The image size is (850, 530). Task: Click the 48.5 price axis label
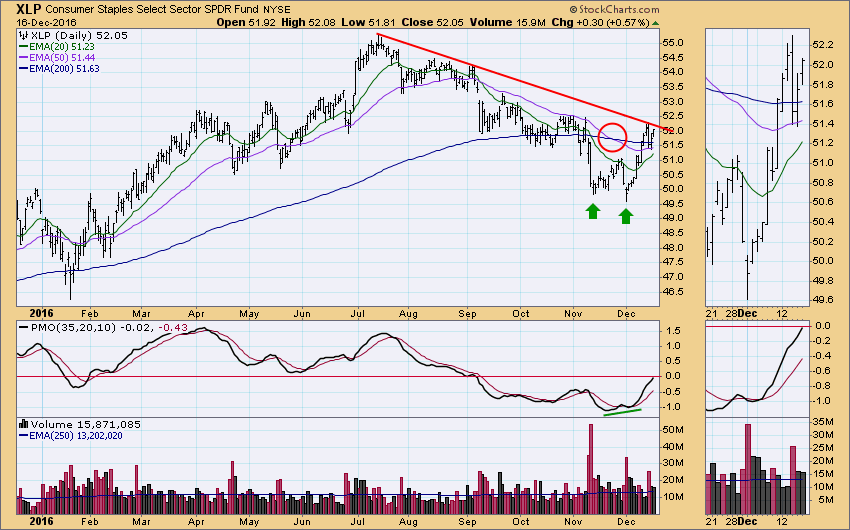click(x=675, y=233)
